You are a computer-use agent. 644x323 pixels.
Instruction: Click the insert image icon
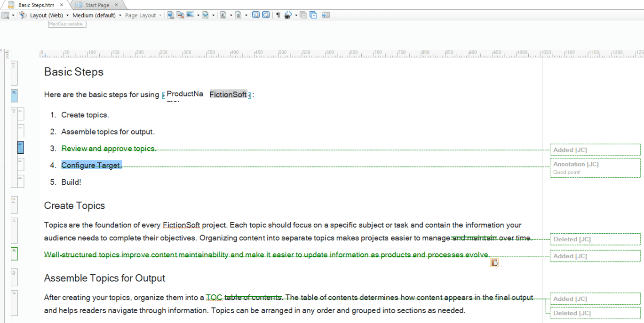191,15
